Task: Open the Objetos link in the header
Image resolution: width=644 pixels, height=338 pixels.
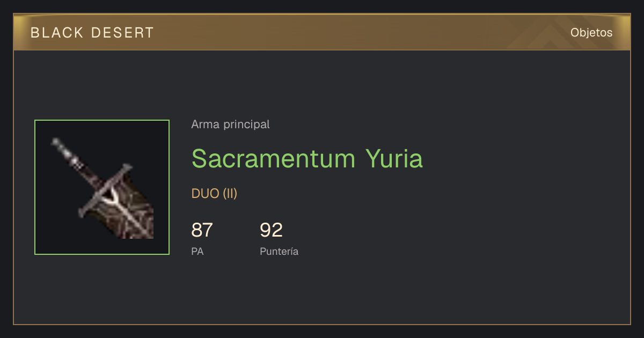Action: [591, 33]
